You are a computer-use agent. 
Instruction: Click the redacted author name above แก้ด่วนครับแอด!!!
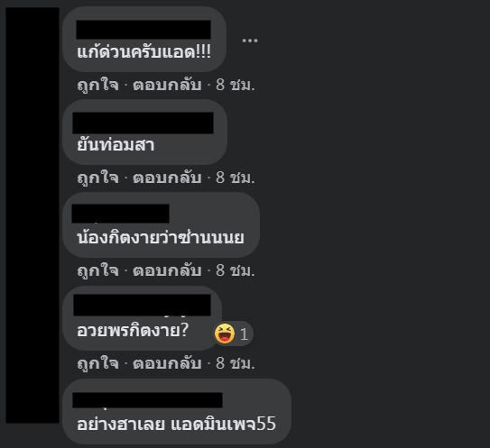pos(143,30)
